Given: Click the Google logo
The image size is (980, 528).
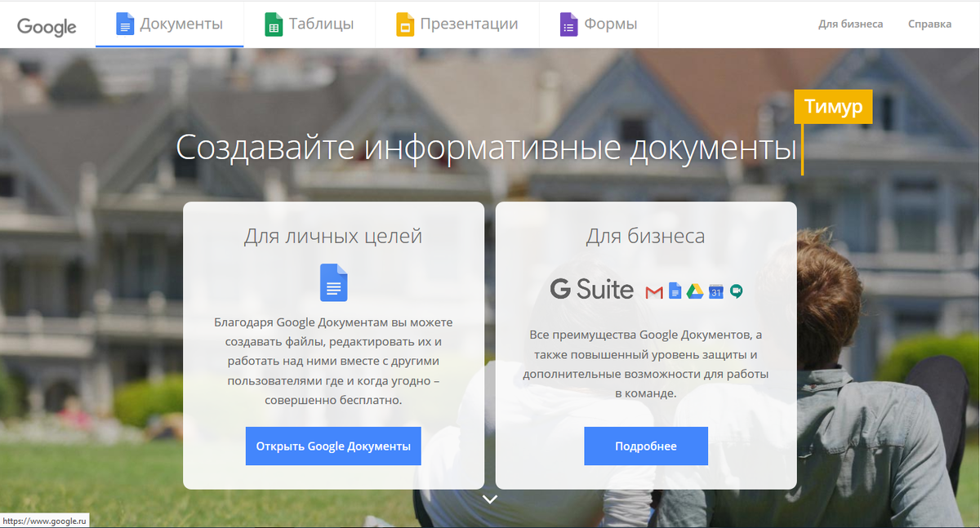Looking at the screenshot, I should pyautogui.click(x=47, y=26).
